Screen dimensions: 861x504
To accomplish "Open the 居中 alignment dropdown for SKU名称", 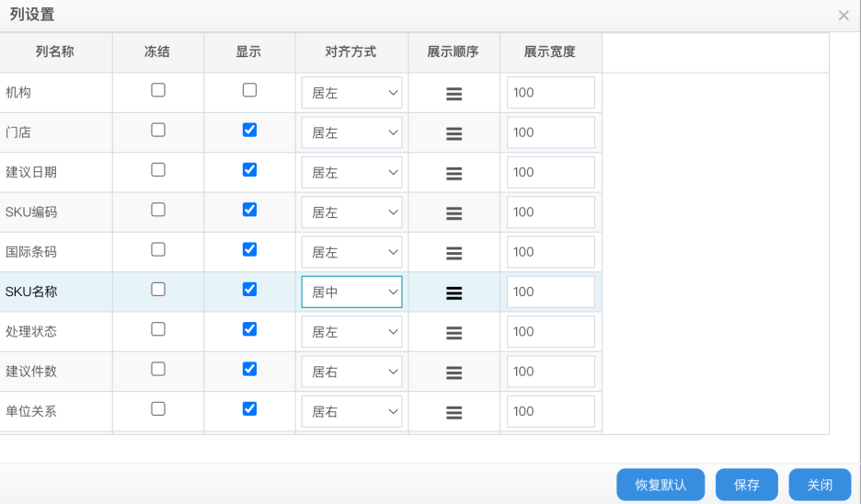I will (351, 292).
